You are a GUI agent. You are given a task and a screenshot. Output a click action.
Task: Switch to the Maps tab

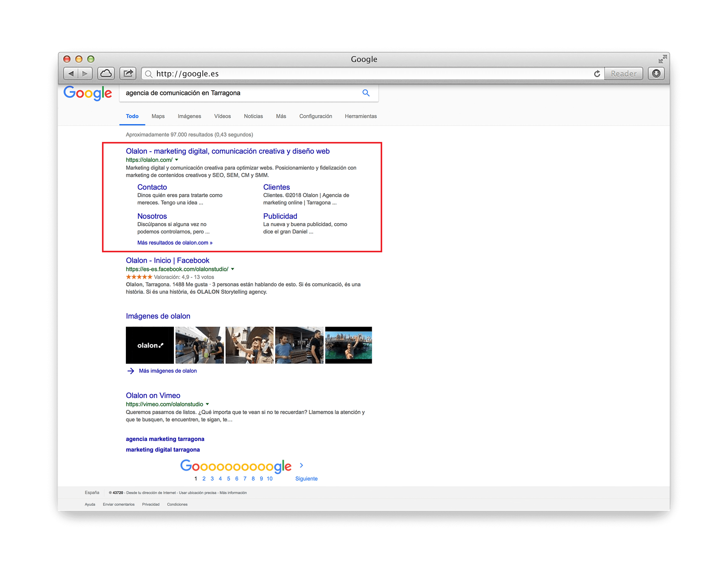(158, 116)
